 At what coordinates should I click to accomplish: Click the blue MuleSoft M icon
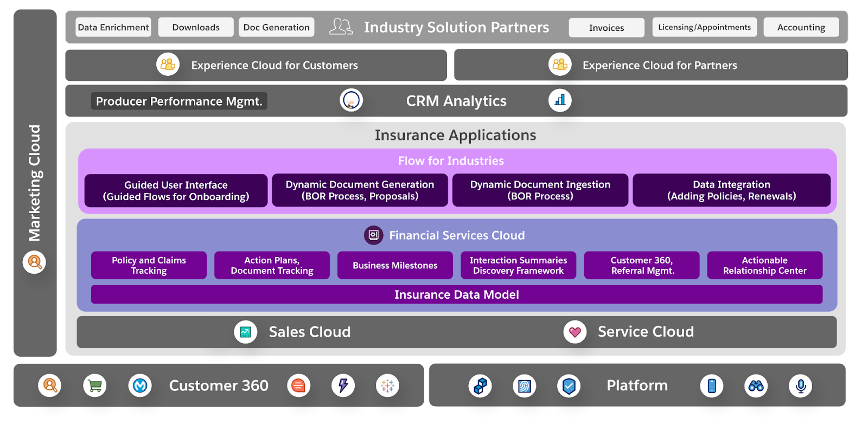click(140, 386)
